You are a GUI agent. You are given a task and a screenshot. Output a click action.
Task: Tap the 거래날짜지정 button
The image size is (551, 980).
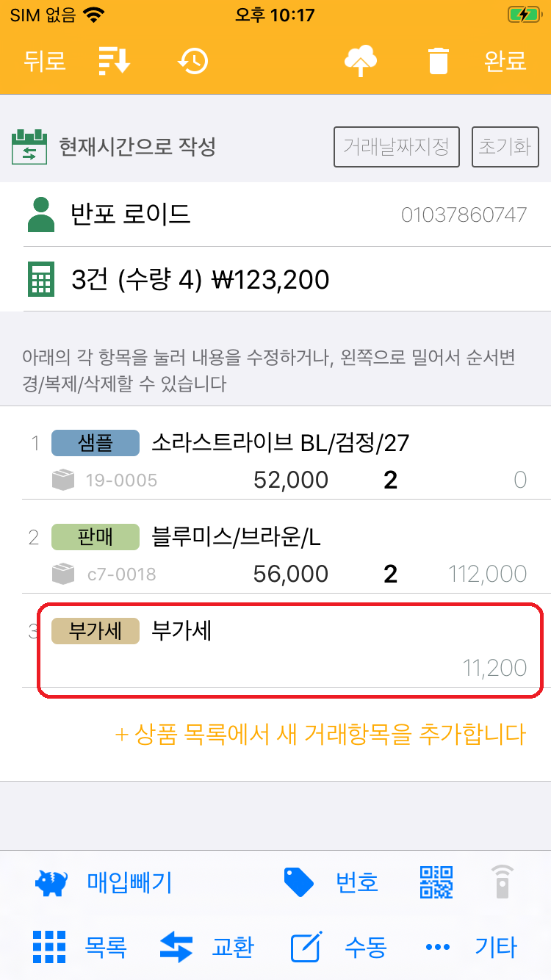click(397, 147)
